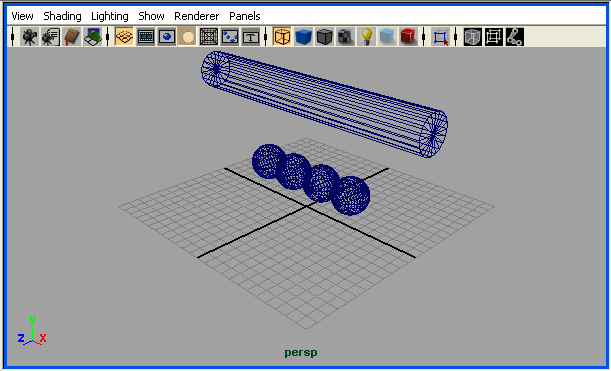Open the Shading menu
Image resolution: width=611 pixels, height=371 pixels.
point(62,16)
